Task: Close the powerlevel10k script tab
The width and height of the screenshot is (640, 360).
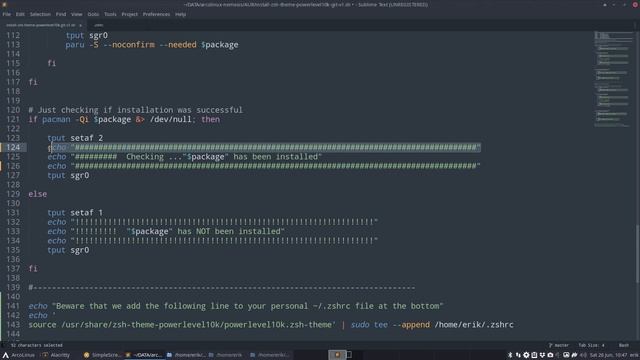Action: click(x=80, y=25)
